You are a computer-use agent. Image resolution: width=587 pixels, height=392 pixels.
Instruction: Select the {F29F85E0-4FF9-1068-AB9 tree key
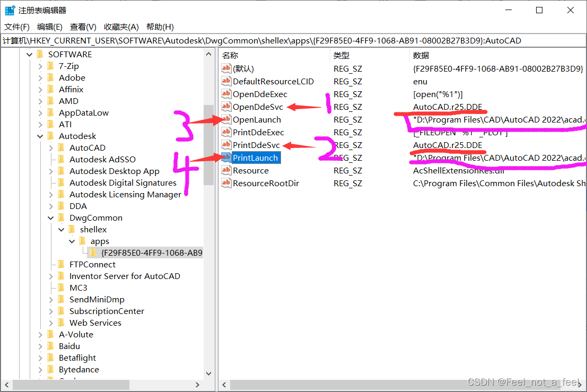151,252
